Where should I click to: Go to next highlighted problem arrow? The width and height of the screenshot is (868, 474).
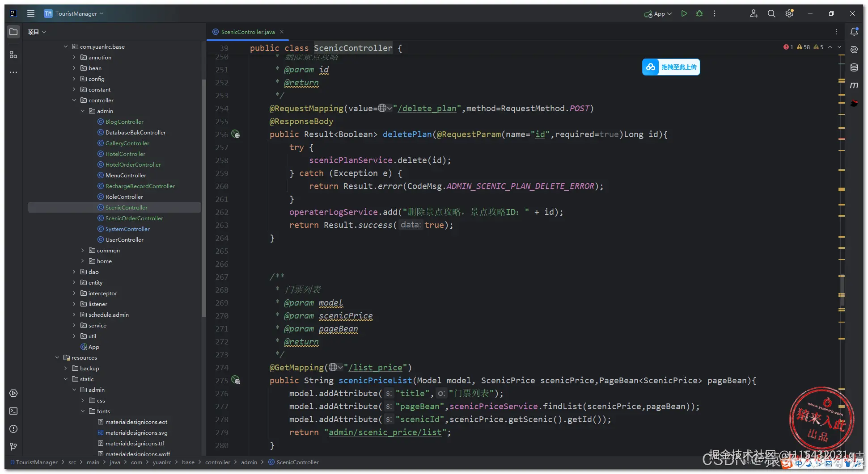pyautogui.click(x=839, y=47)
